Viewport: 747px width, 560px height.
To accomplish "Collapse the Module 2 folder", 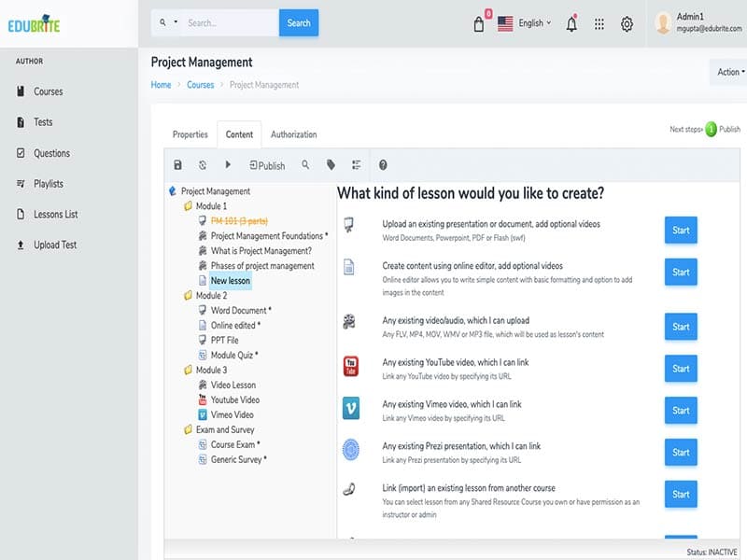I will (188, 296).
